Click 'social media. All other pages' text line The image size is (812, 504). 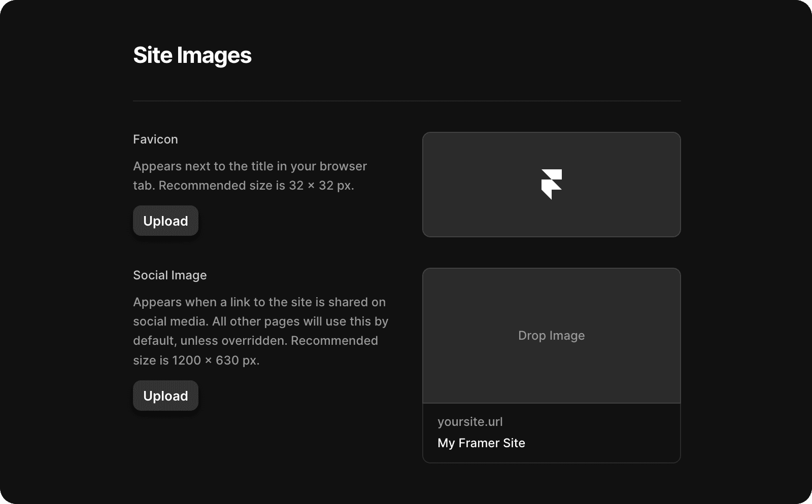coord(260,321)
